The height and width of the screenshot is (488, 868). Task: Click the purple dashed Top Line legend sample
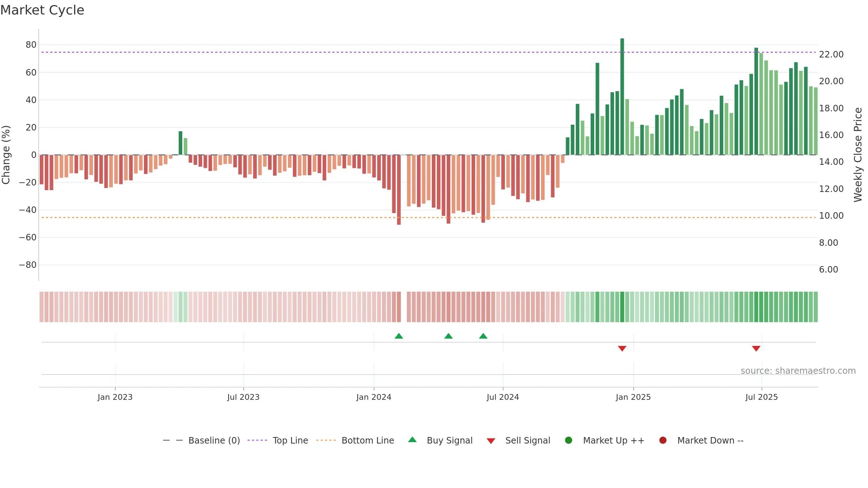[x=257, y=440]
